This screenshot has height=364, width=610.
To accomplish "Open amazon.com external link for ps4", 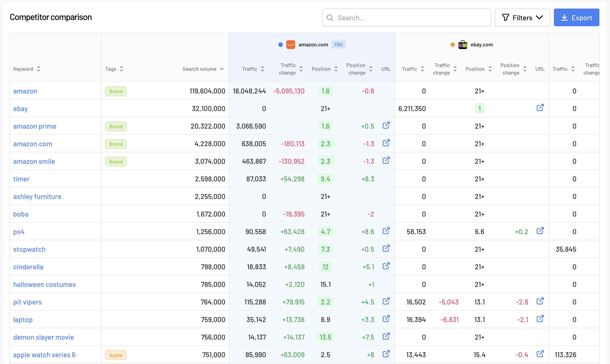I will tap(386, 231).
